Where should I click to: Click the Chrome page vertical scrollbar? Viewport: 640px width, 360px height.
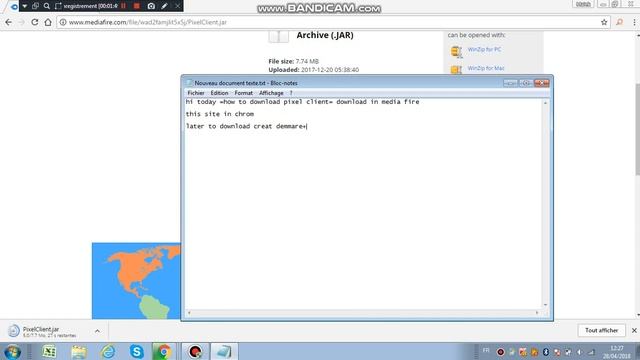click(637, 130)
